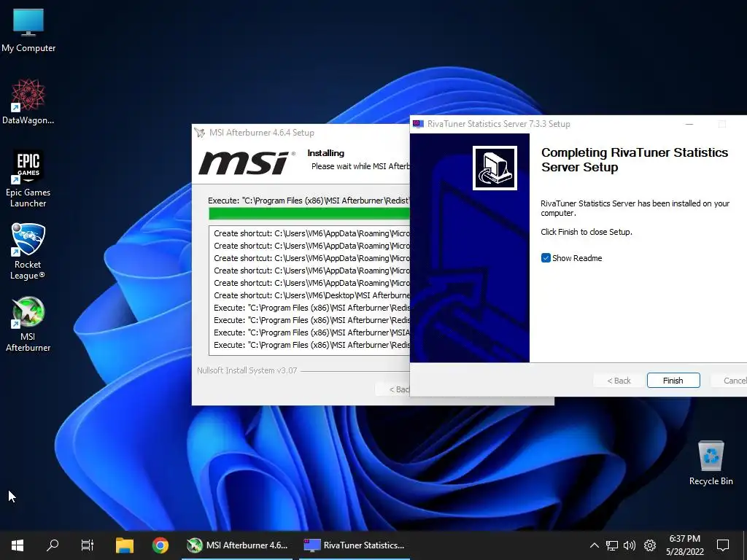
Task: Open the My Computer desktop icon
Action: [x=28, y=31]
